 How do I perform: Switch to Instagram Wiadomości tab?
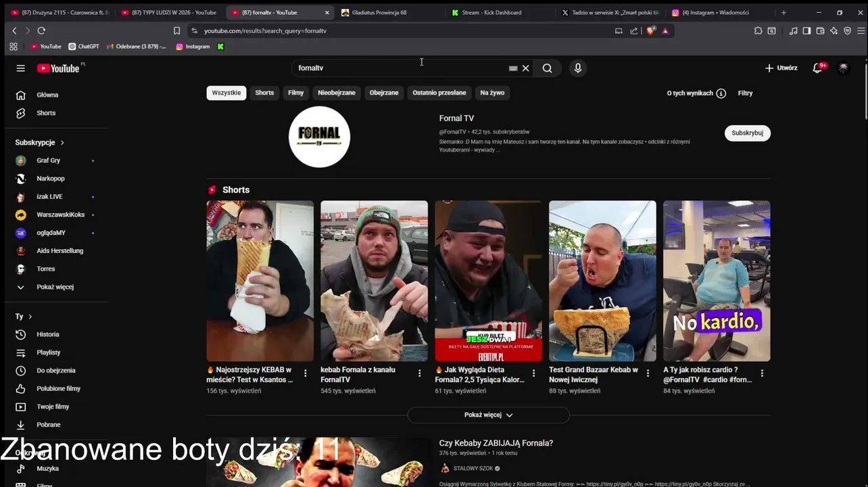719,12
